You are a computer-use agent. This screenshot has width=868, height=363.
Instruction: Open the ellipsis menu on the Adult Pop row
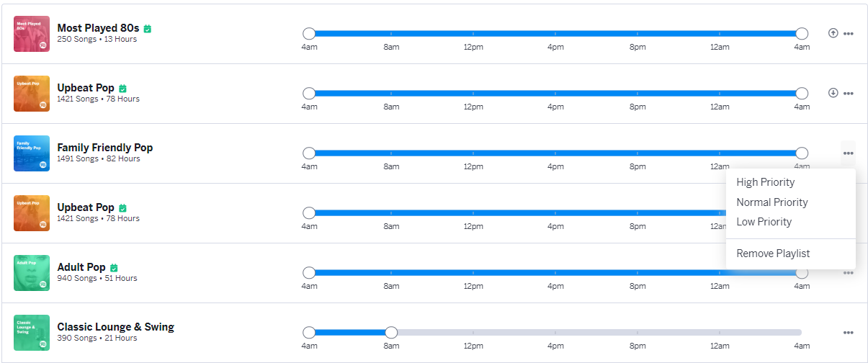(x=849, y=273)
